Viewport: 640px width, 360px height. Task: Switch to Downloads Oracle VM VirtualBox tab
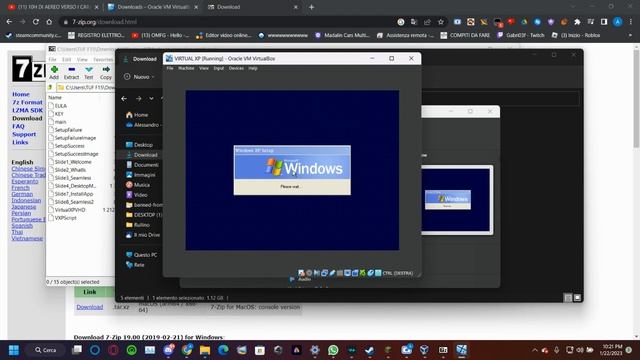[x=153, y=7]
